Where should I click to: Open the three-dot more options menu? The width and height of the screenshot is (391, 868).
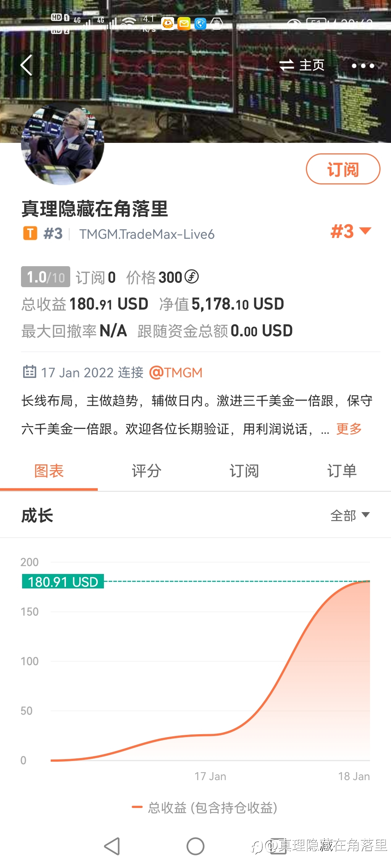[x=363, y=65]
